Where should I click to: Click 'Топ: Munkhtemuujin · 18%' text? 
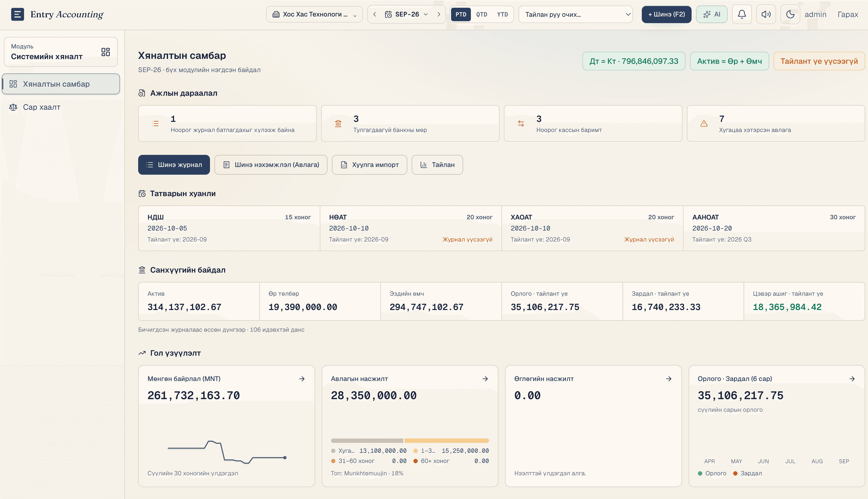click(x=367, y=473)
